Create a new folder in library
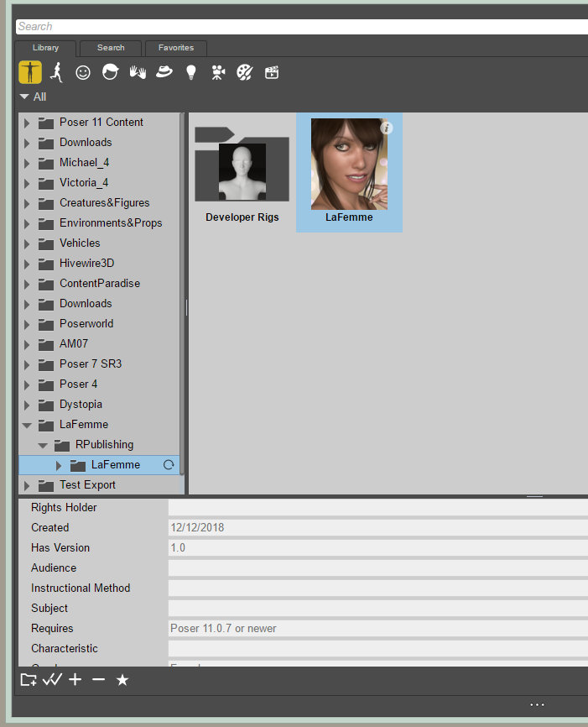The width and height of the screenshot is (588, 727). tap(29, 680)
